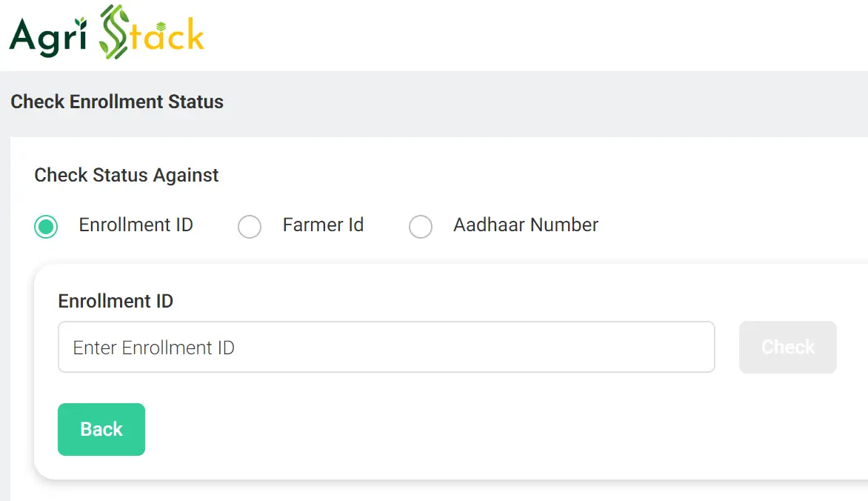
Task: Click the Check Enrollment Status header
Action: coord(116,102)
